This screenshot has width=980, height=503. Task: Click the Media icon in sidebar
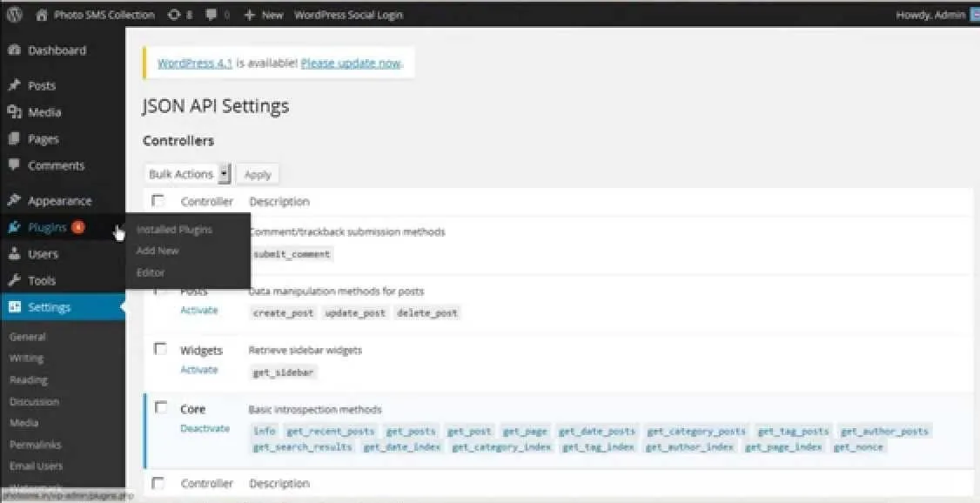click(15, 112)
